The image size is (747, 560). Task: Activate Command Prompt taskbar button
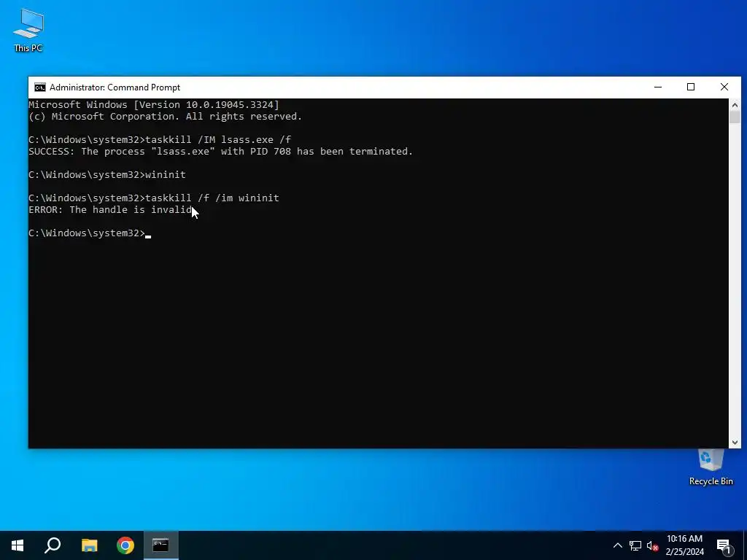coord(161,545)
